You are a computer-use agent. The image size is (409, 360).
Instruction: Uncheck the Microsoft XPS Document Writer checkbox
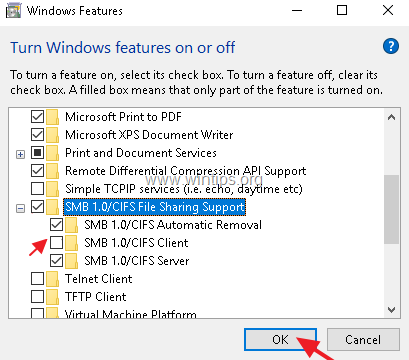coord(37,135)
